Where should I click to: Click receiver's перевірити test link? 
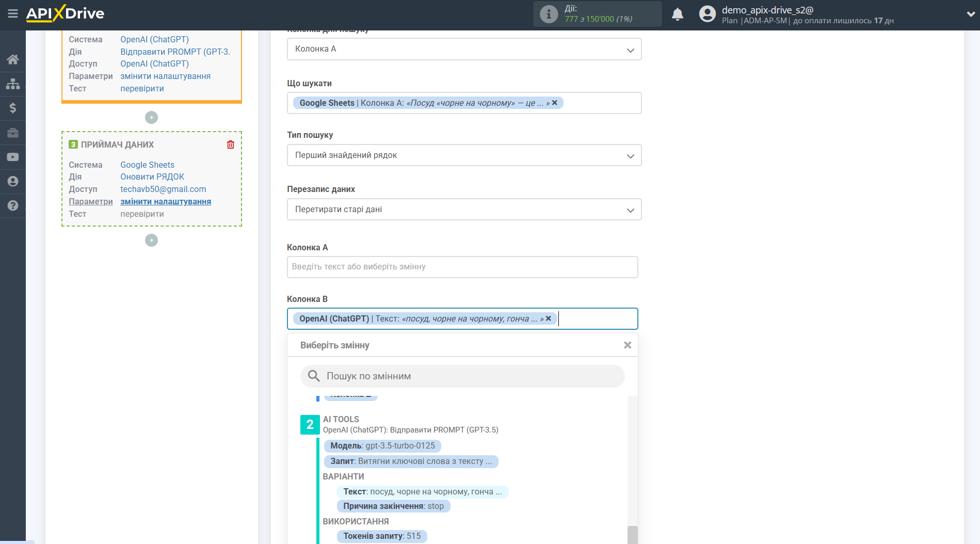click(x=142, y=214)
